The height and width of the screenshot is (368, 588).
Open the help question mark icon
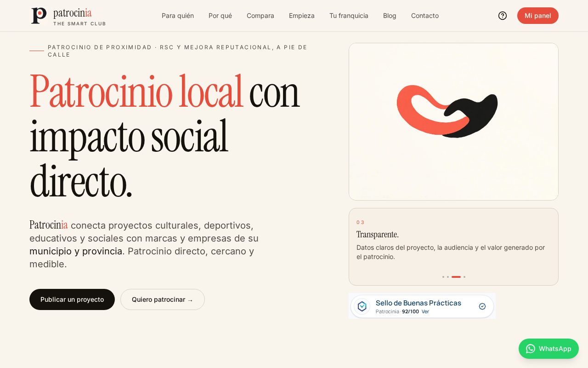click(503, 16)
